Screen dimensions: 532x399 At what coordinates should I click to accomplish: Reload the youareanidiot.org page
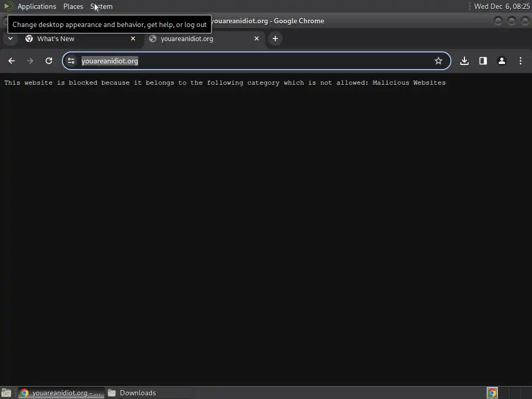(49, 61)
